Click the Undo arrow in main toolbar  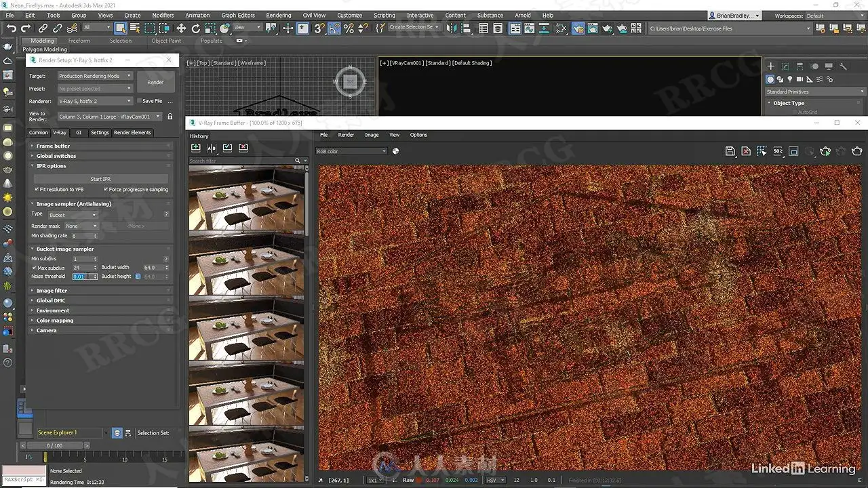pos(12,28)
